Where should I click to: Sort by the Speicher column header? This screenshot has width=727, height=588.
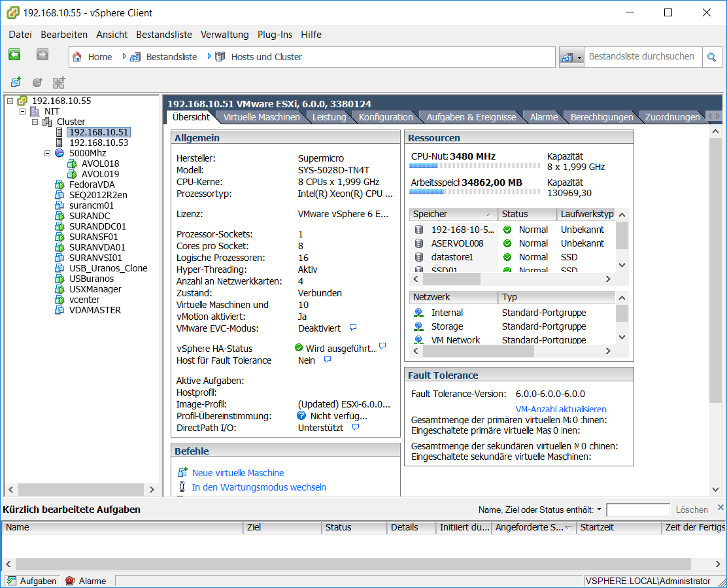(x=454, y=215)
